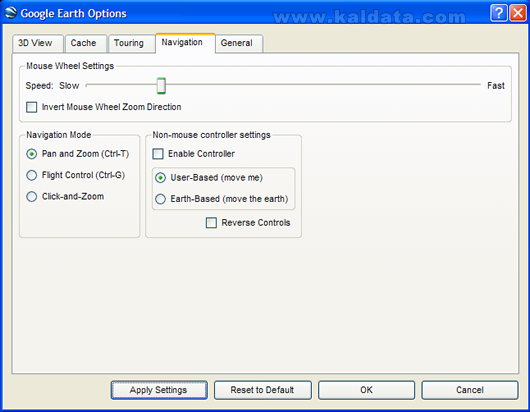Viewport: 530px width, 412px height.
Task: Close the Google Earth Options dialog
Action: point(517,13)
